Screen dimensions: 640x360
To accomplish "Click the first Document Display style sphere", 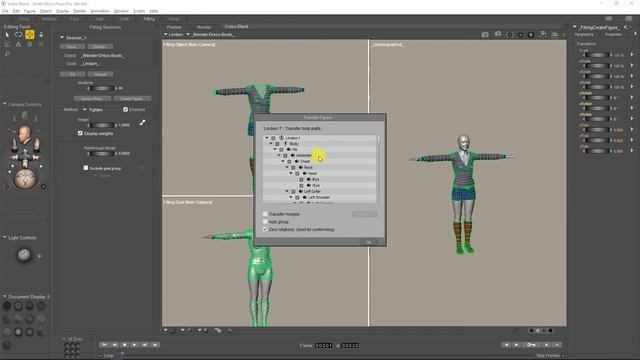I will [x=7, y=306].
